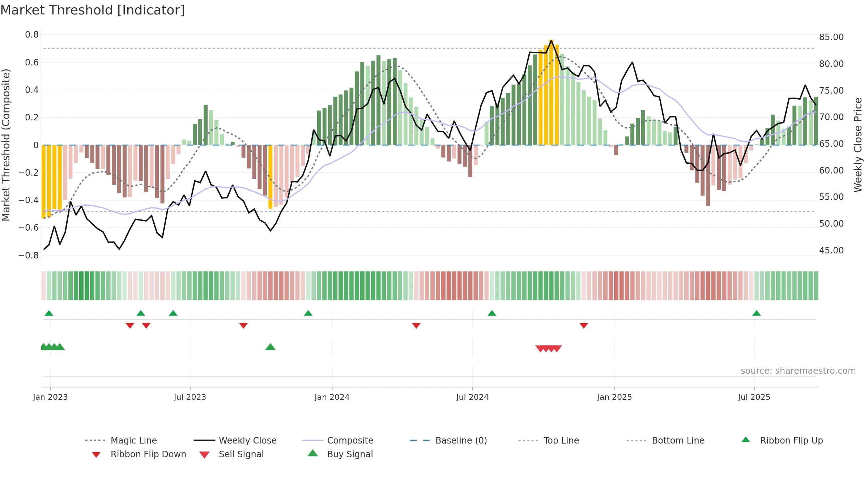Toggle the Ribbon Flip Up legend entry
The image size is (868, 488).
(x=782, y=440)
